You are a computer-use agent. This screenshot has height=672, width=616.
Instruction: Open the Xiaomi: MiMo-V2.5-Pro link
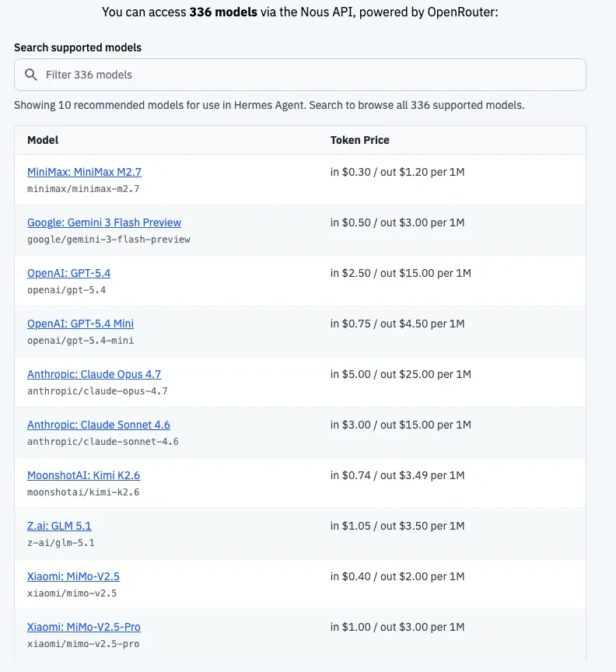click(x=83, y=627)
